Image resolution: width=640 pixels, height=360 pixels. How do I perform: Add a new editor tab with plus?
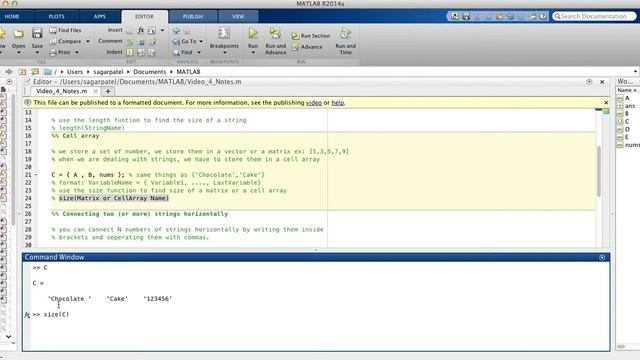click(x=108, y=91)
